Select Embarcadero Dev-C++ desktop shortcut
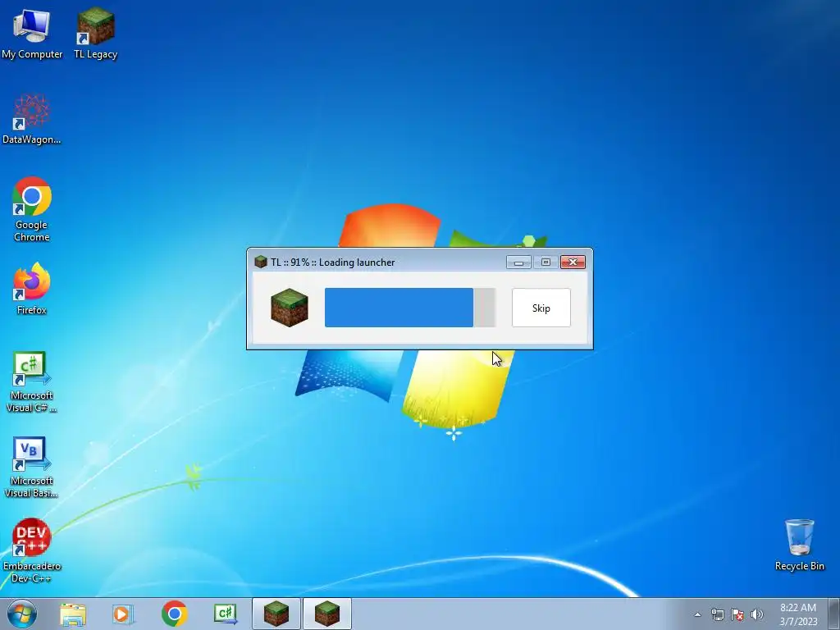Image resolution: width=840 pixels, height=630 pixels. click(x=32, y=550)
